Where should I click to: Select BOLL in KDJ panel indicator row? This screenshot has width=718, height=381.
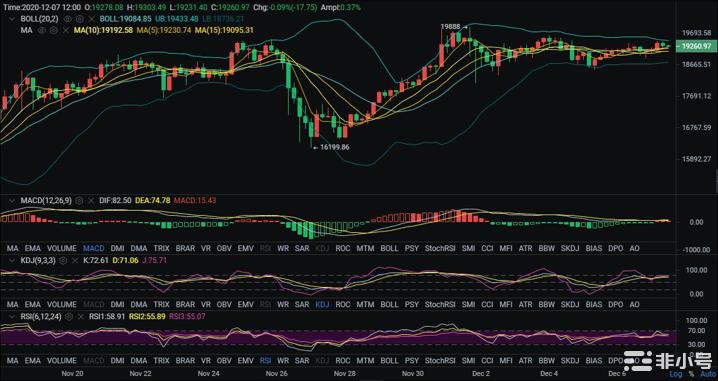[389, 305]
